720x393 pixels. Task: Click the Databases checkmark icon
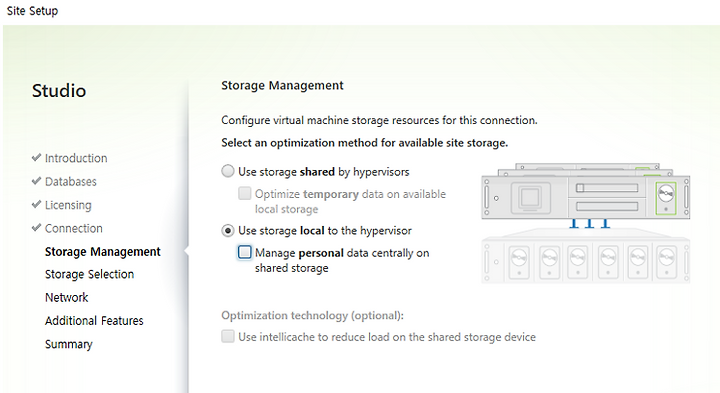point(36,181)
